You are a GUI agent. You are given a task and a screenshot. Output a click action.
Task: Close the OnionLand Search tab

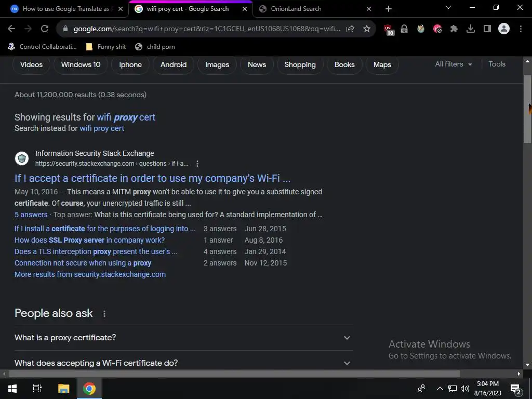[369, 9]
